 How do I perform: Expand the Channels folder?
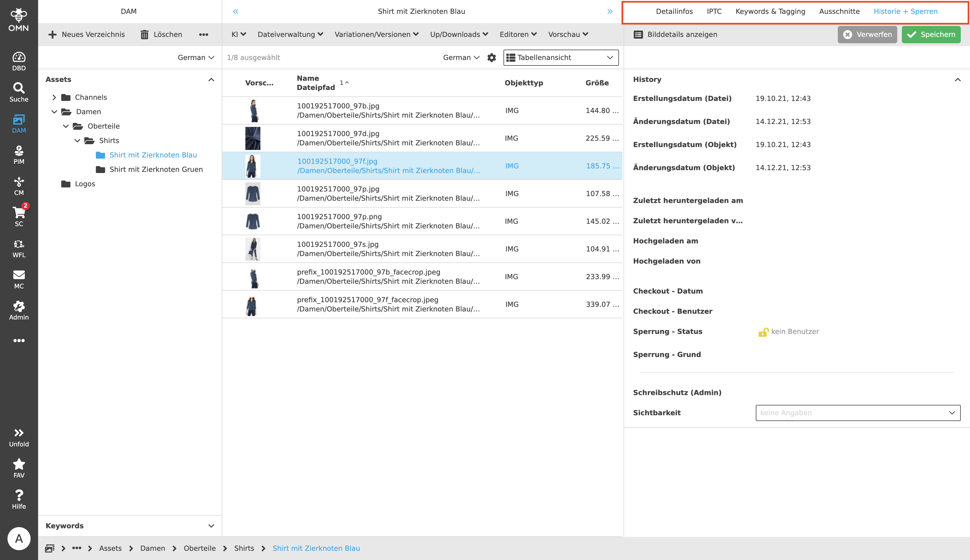pyautogui.click(x=54, y=97)
